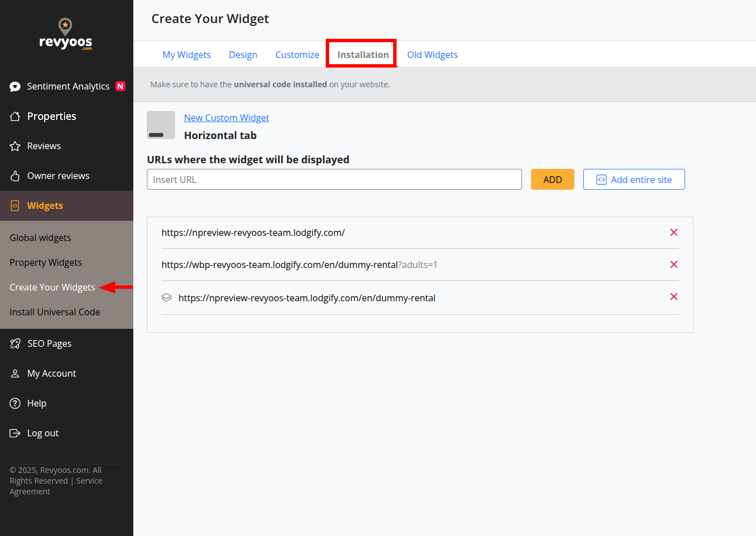
Task: Open Install Universal Code submenu item
Action: tap(55, 312)
